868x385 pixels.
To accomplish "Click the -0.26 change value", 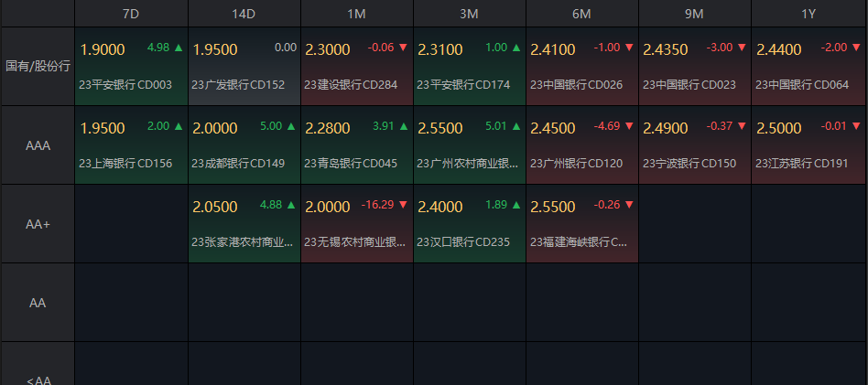I will tap(607, 205).
